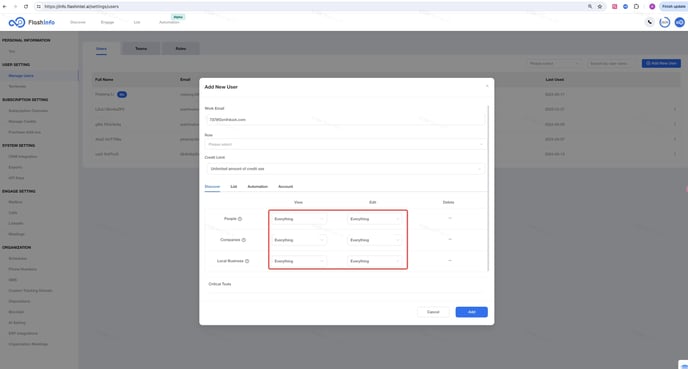Open the Local Business View dropdown
The height and width of the screenshot is (369, 688).
pos(298,261)
